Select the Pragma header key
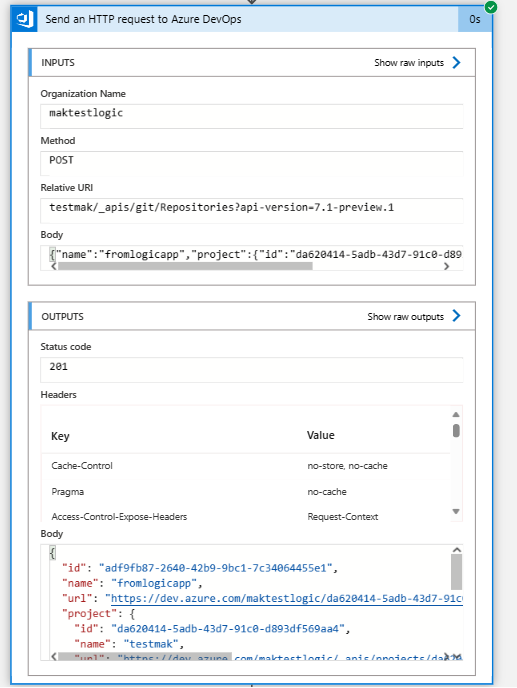Image resolution: width=517 pixels, height=688 pixels. coord(68,491)
